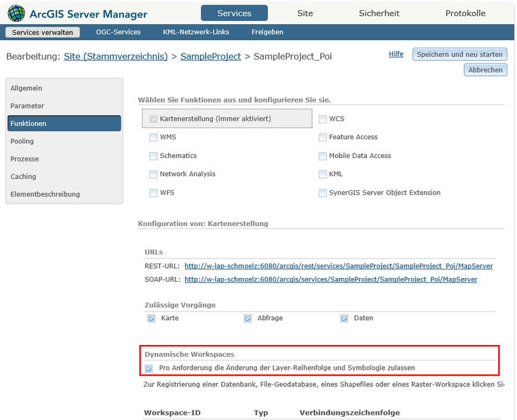Click the Konfiguration von: Kartenerstellung heading
This screenshot has width=517, height=420.
tap(203, 224)
